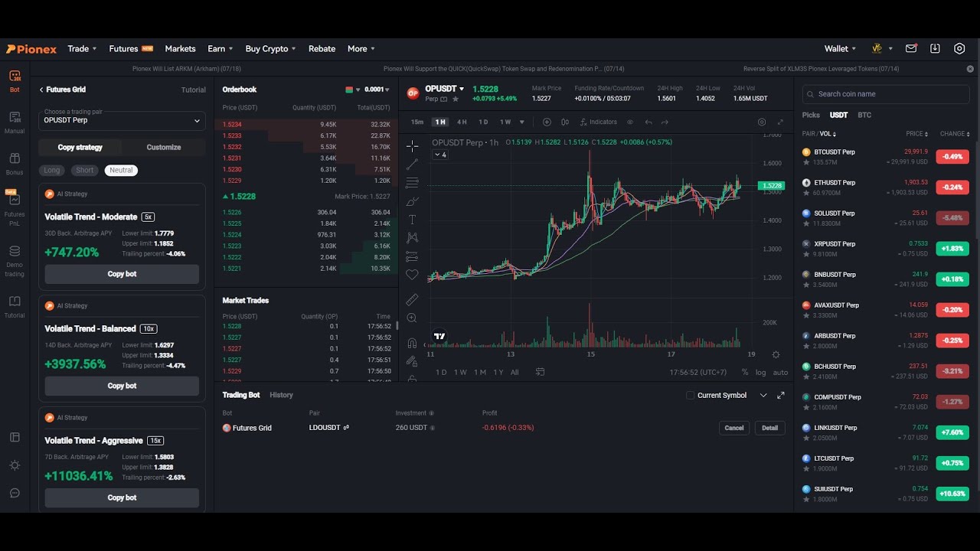Image resolution: width=980 pixels, height=551 pixels.
Task: Redo the chart action
Action: pyautogui.click(x=665, y=122)
